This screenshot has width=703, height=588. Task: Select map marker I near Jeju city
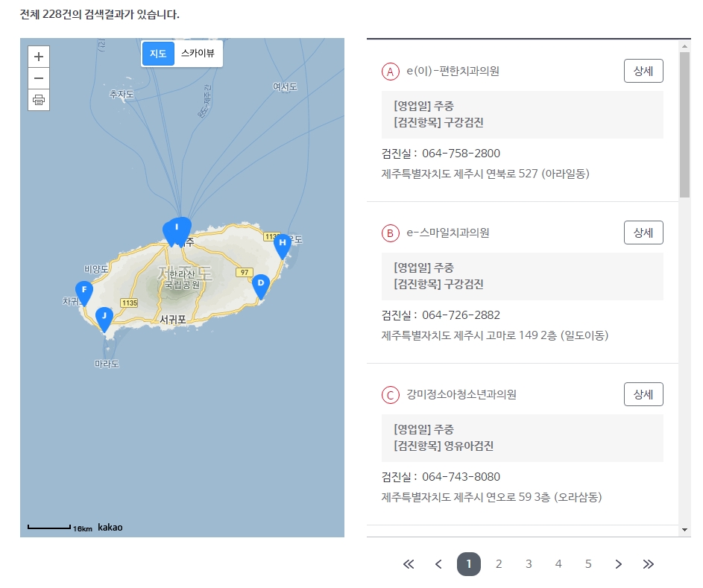177,230
